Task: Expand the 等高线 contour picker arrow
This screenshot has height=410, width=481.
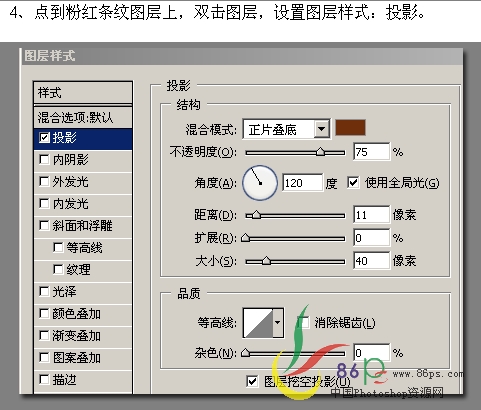Action: (x=278, y=323)
